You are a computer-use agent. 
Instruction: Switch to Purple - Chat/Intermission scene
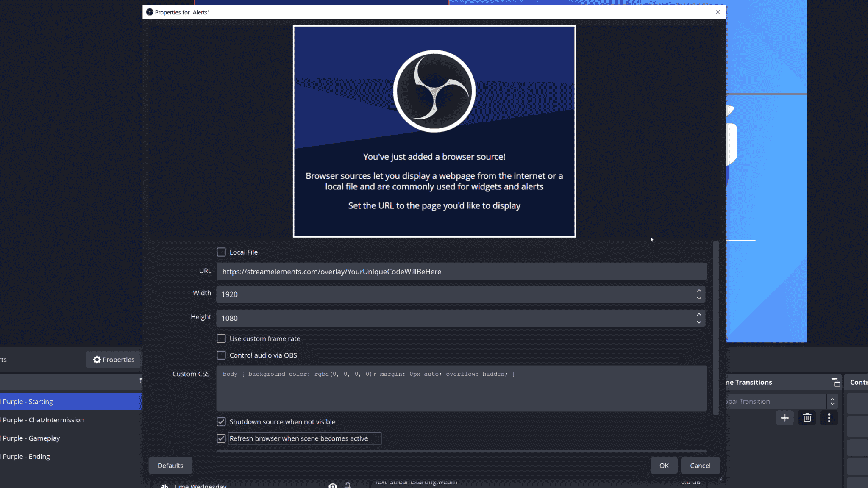[43, 420]
